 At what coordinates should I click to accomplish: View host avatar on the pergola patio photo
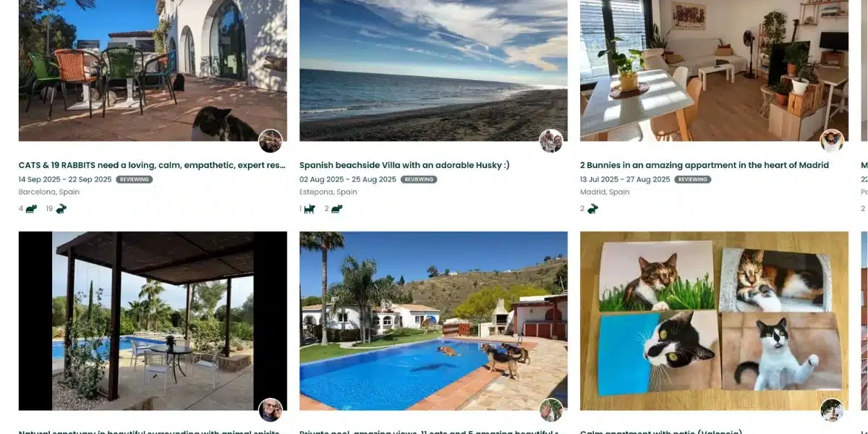[x=271, y=410]
